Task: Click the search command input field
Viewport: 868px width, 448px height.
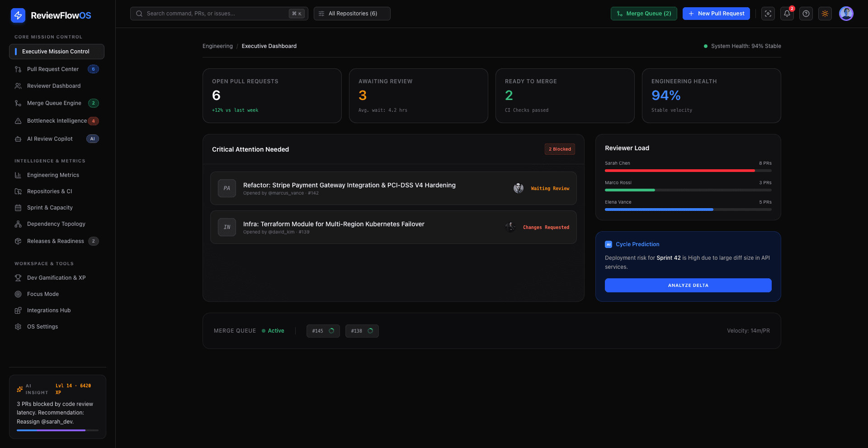Action: [x=219, y=14]
